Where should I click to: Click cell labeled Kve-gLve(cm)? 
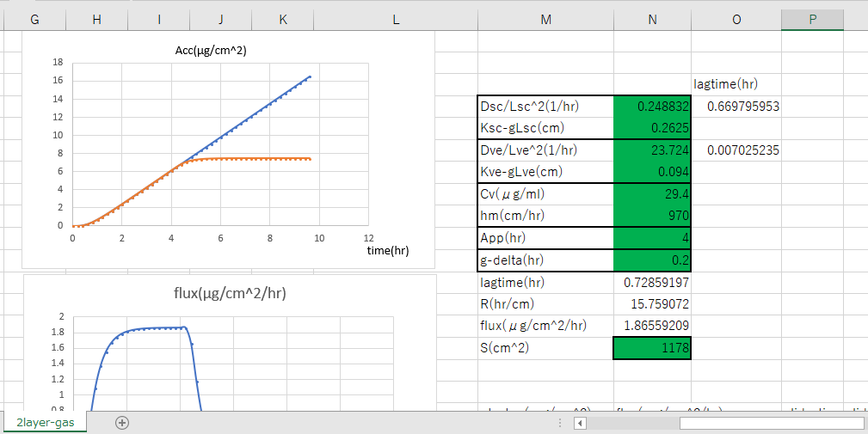click(545, 172)
